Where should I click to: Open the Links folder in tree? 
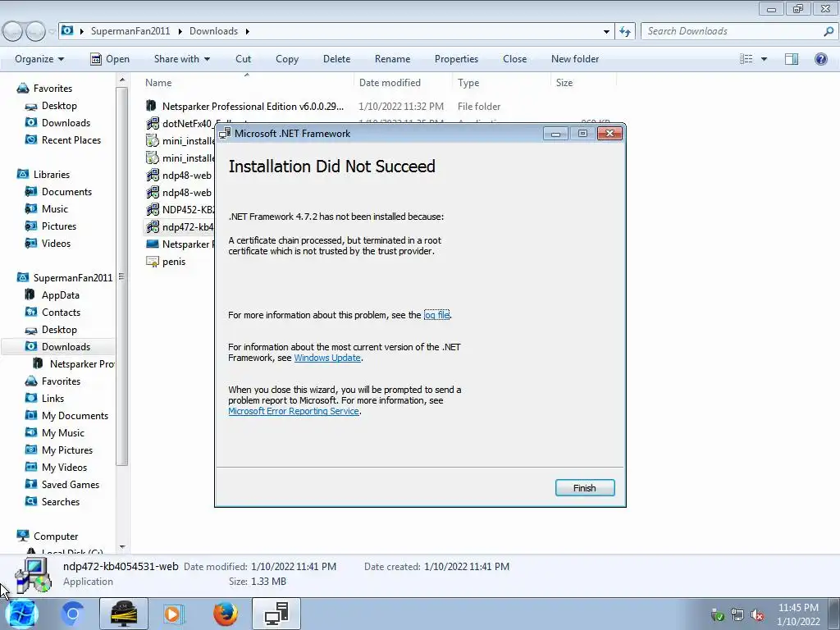point(52,399)
